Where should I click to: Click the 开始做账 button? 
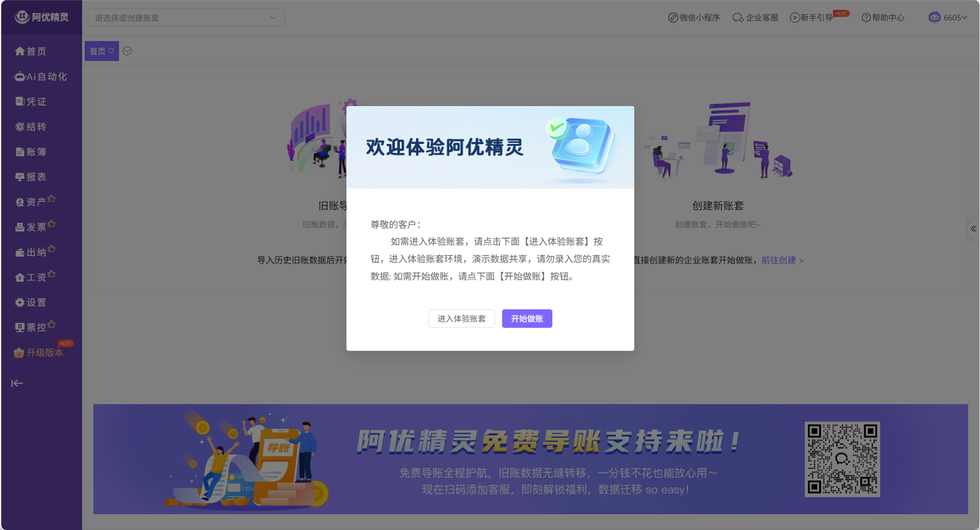pos(527,318)
